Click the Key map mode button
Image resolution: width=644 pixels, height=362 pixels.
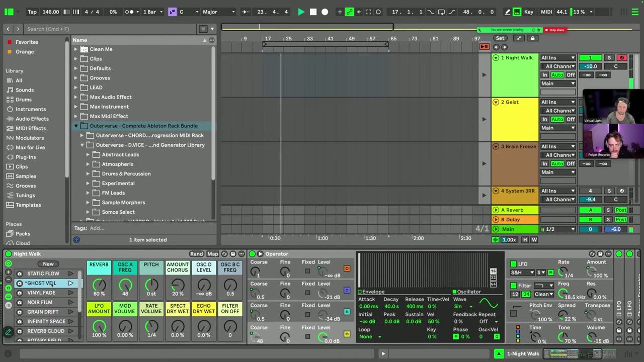(529, 12)
